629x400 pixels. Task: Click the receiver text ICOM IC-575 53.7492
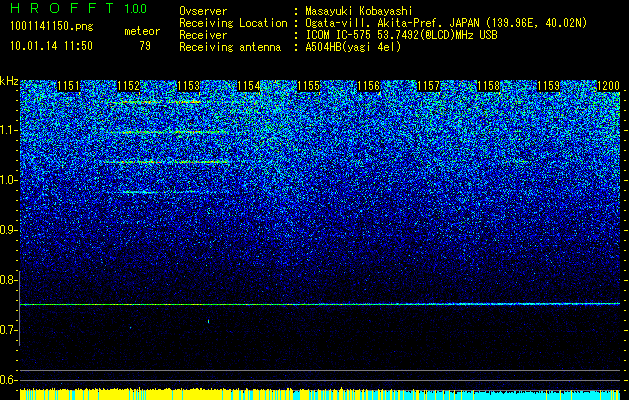[x=402, y=35]
